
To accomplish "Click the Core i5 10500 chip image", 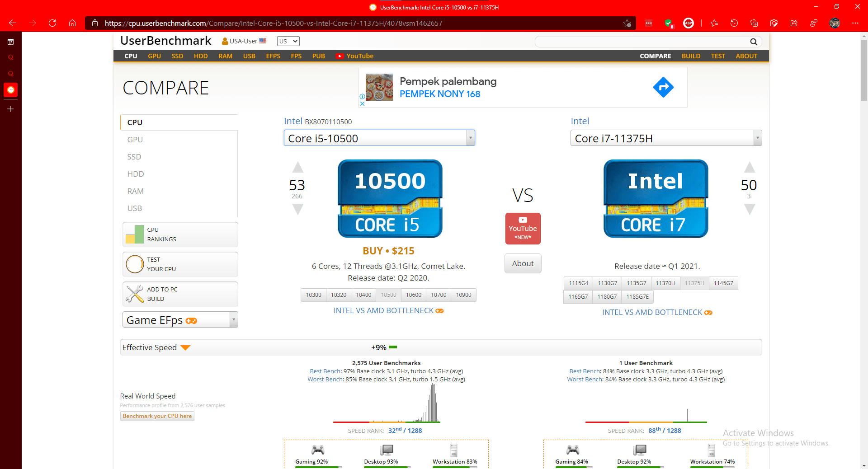I will [390, 198].
